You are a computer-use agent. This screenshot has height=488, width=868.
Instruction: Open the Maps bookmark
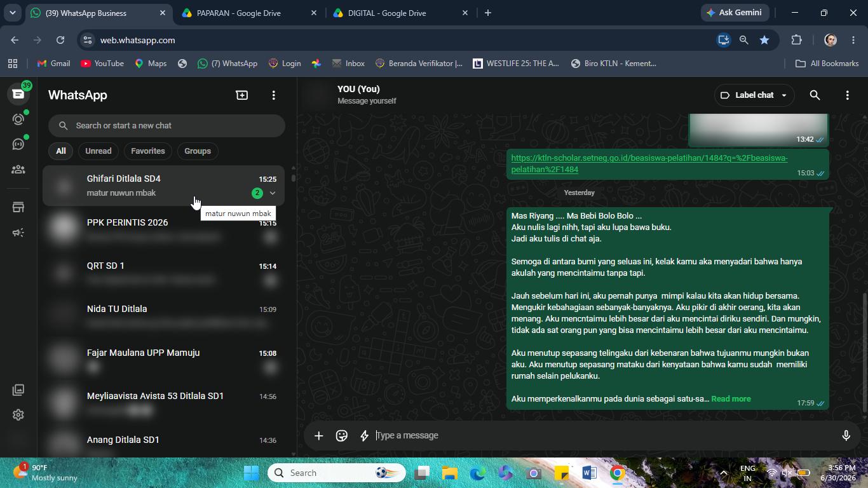pos(151,64)
